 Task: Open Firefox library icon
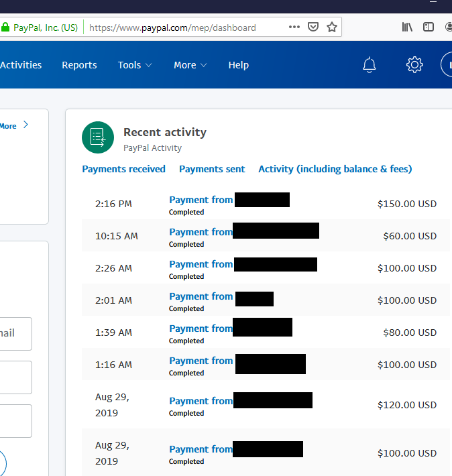[407, 27]
